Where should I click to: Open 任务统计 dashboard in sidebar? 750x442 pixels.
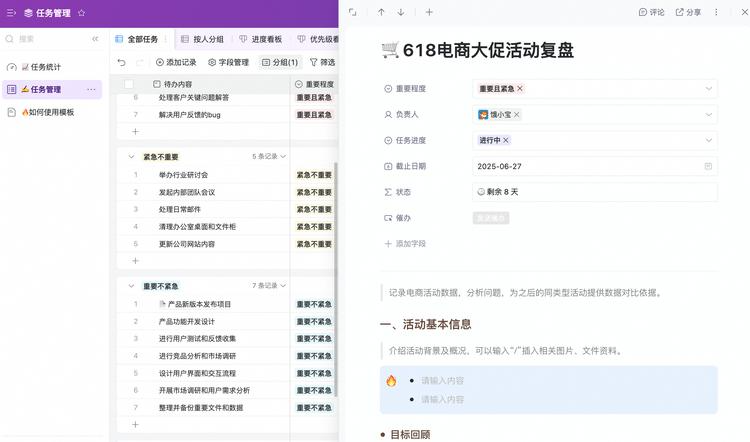(40, 67)
